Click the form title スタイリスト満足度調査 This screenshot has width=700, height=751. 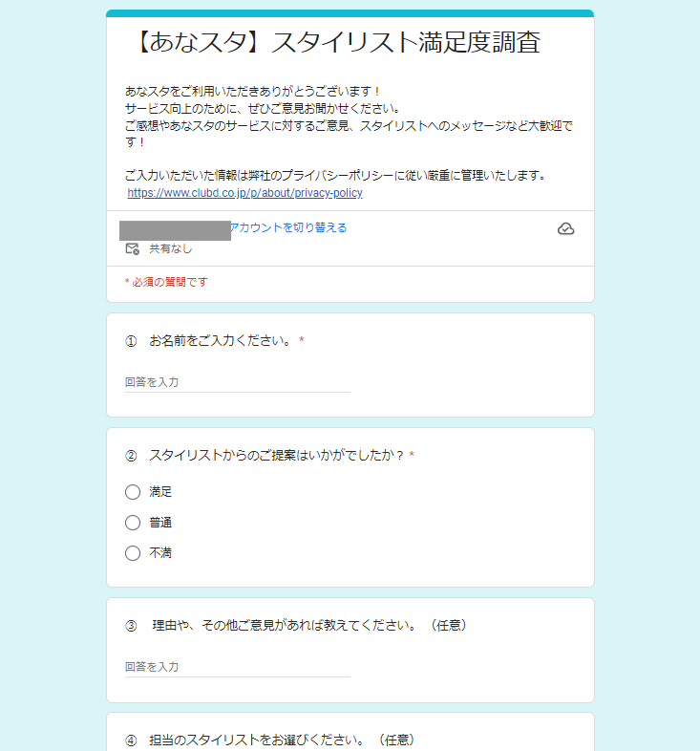tap(341, 43)
